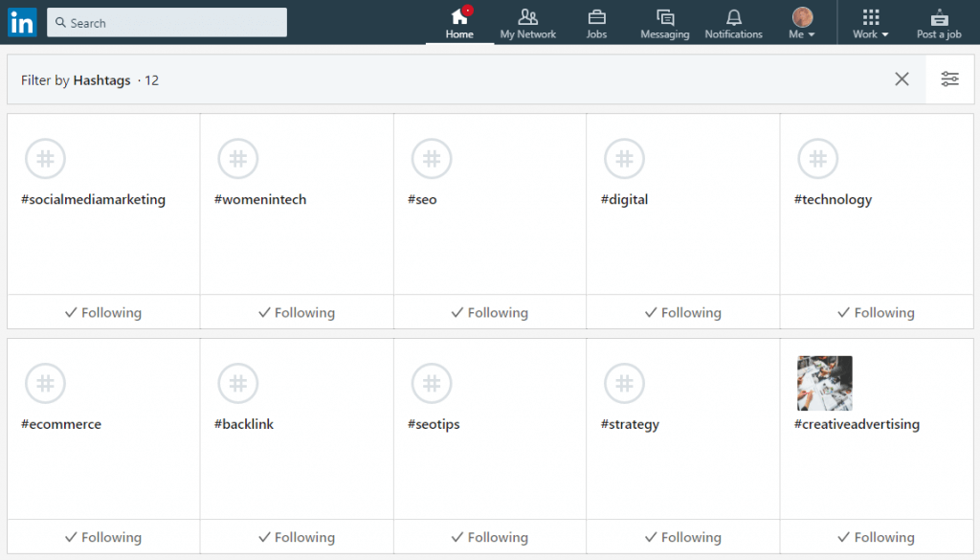Open the #creativeadvertising thumbnail image

824,383
